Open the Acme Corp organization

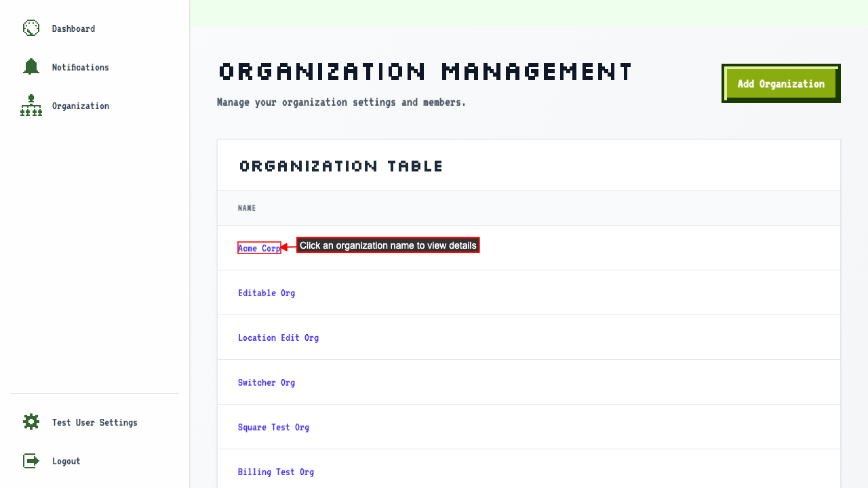[x=259, y=248]
